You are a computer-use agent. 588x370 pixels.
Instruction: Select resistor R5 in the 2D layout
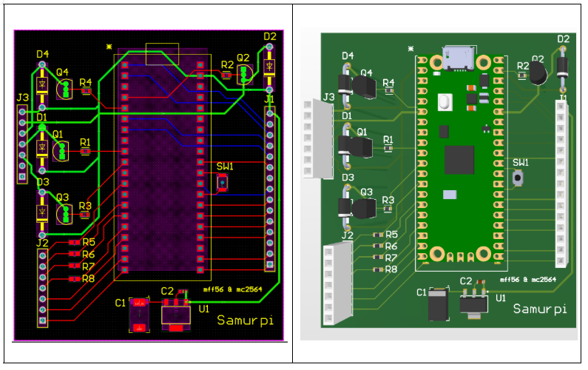[x=74, y=243]
